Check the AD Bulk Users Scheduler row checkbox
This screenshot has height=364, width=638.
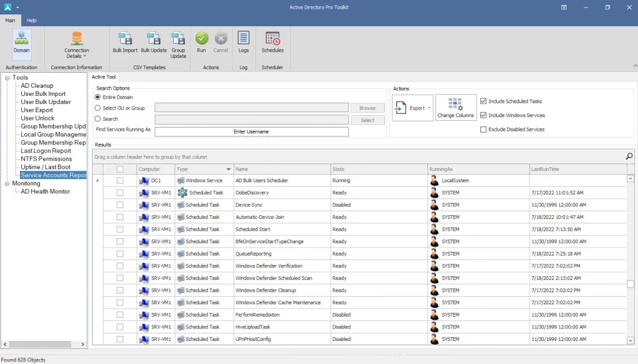coord(120,180)
